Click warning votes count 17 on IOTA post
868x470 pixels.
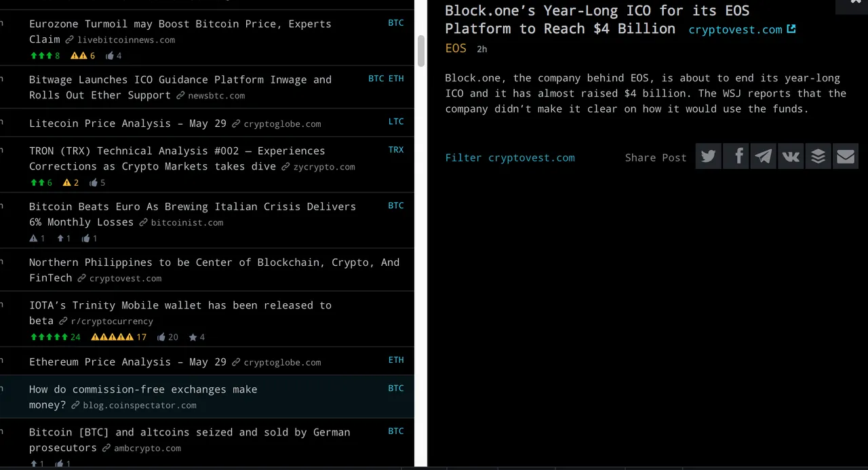[119, 337]
